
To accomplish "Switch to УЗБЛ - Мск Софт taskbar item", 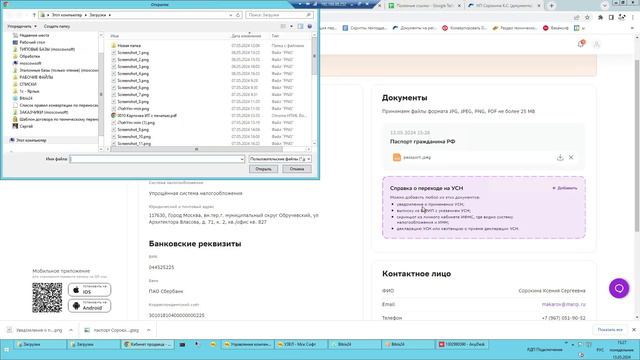I will click(300, 345).
